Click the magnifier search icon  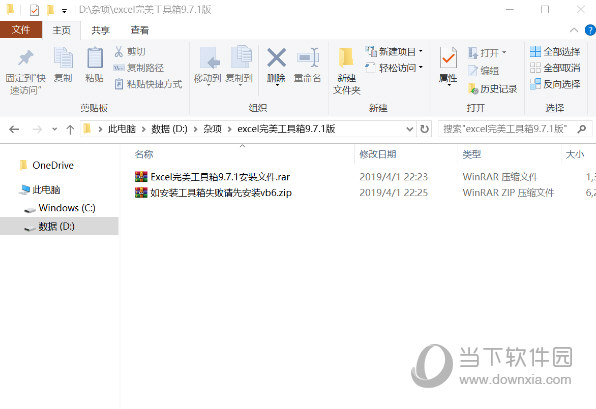pos(582,129)
